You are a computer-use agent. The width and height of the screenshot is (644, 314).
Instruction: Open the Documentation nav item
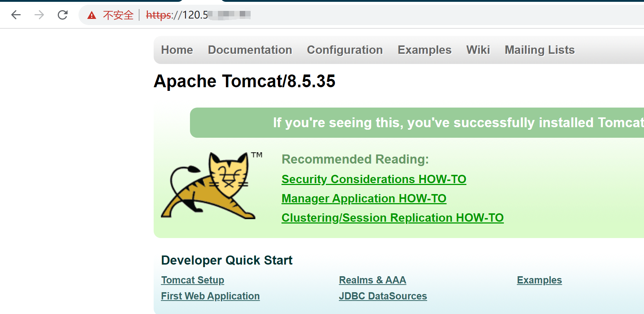tap(250, 50)
